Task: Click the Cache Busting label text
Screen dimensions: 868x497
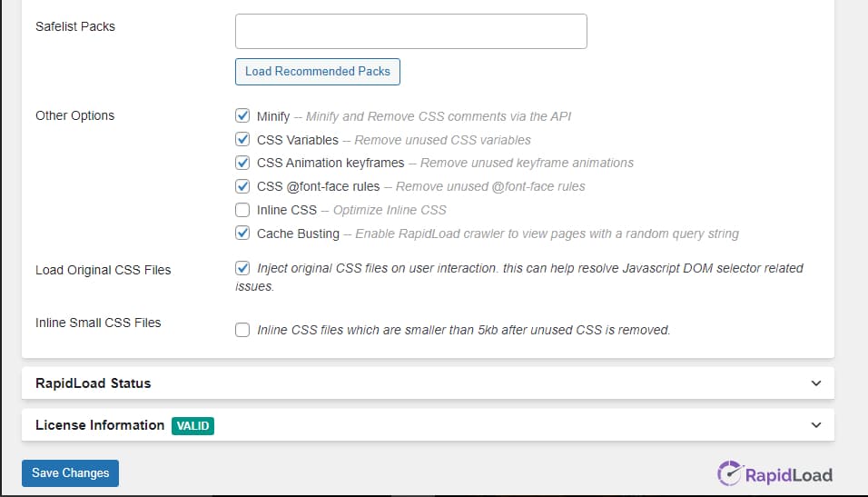Action: click(298, 234)
